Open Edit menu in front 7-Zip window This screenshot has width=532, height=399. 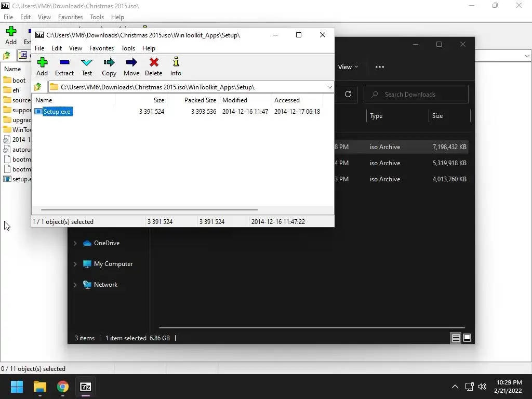[56, 48]
